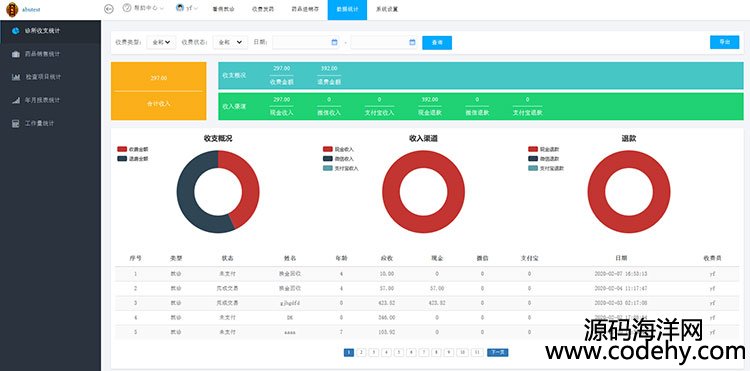Open the start date calendar icon
This screenshot has width=750, height=371.
coord(334,42)
